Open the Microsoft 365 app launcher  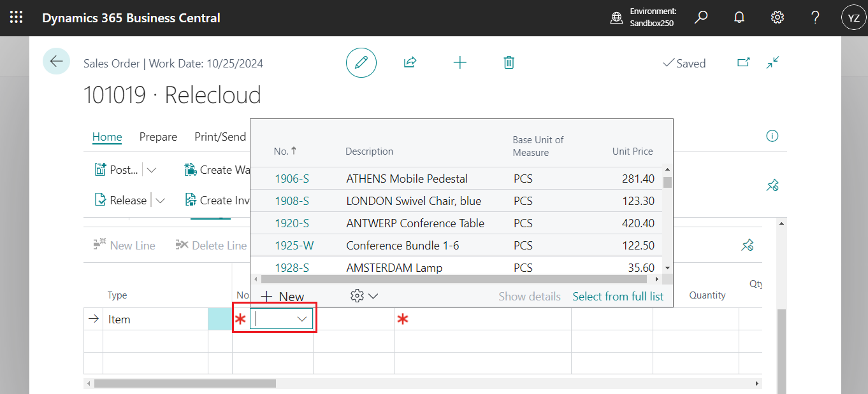[x=16, y=17]
